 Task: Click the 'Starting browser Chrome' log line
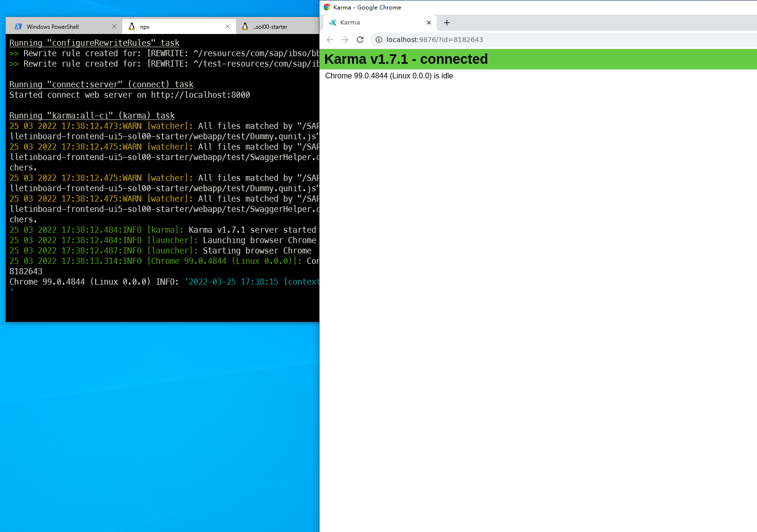tap(160, 251)
